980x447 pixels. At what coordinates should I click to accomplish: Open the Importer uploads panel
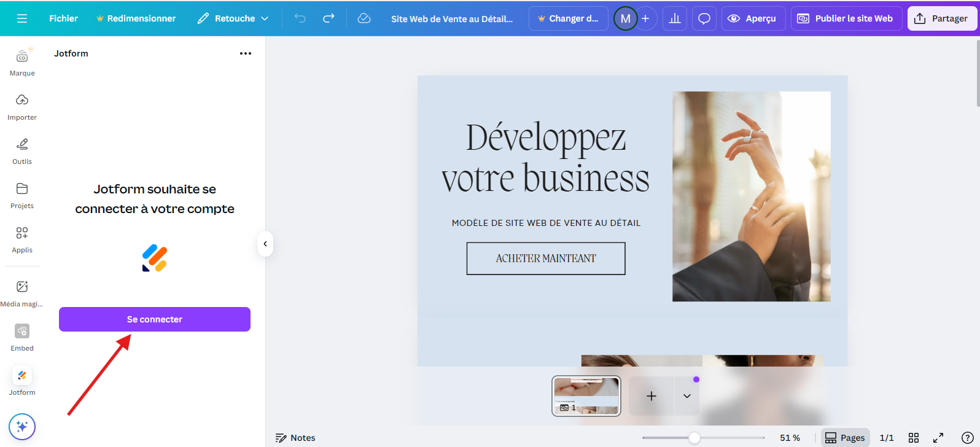tap(22, 107)
